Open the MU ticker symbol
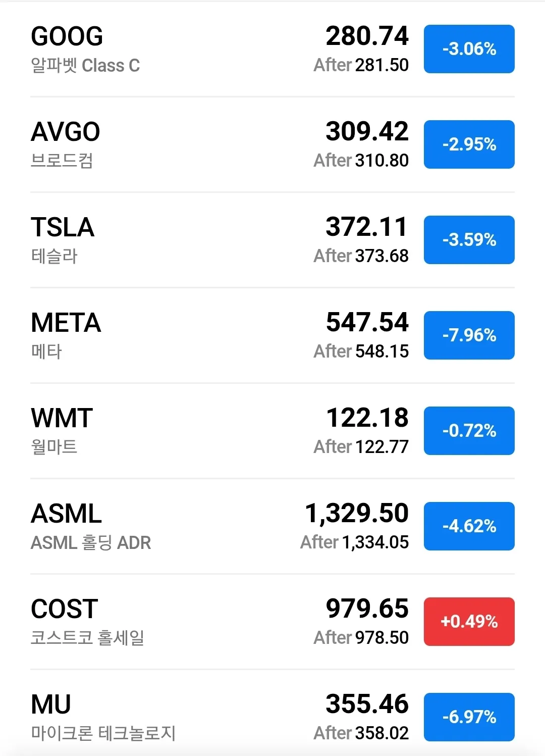The height and width of the screenshot is (756, 545). pyautogui.click(x=51, y=704)
